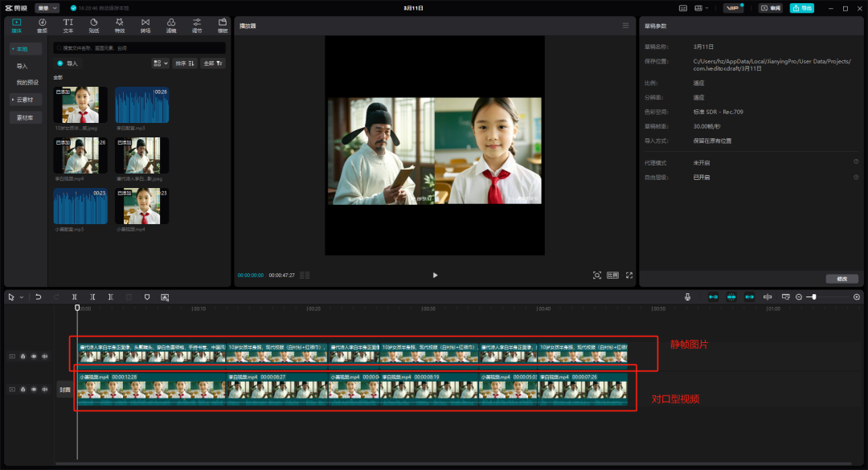
Task: Click the player panel hamburger menu
Action: [625, 26]
